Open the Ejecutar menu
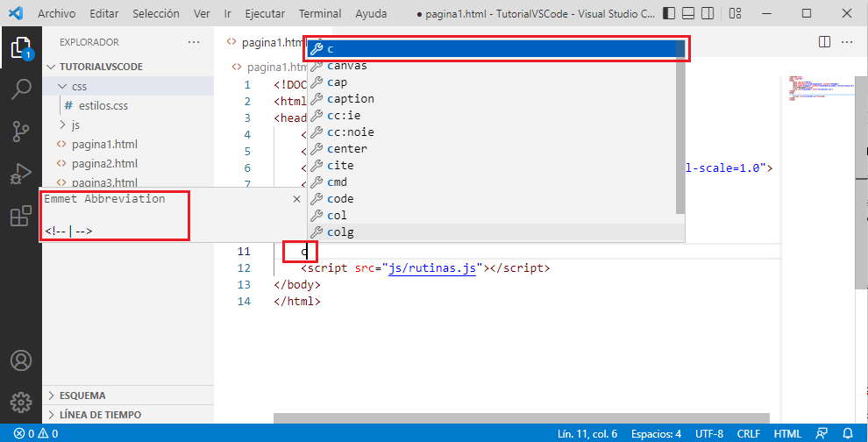The image size is (868, 442). [265, 13]
